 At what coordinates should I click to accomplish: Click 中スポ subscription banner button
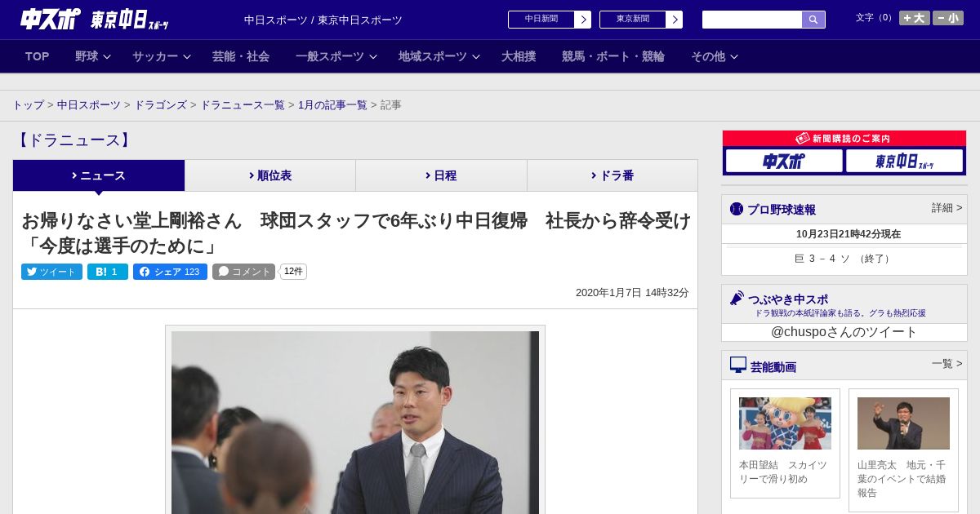pyautogui.click(x=784, y=162)
